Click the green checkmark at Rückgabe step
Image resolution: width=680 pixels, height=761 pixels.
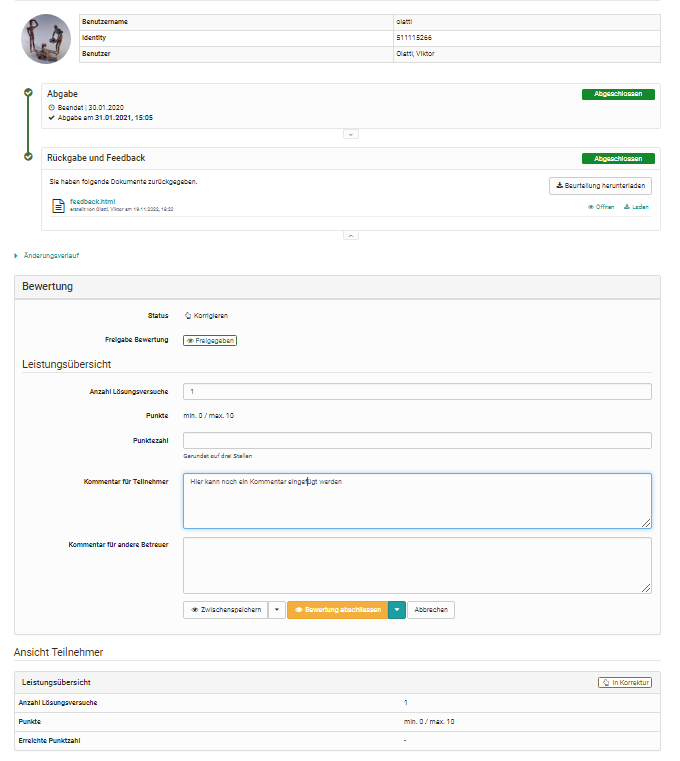pyautogui.click(x=29, y=157)
